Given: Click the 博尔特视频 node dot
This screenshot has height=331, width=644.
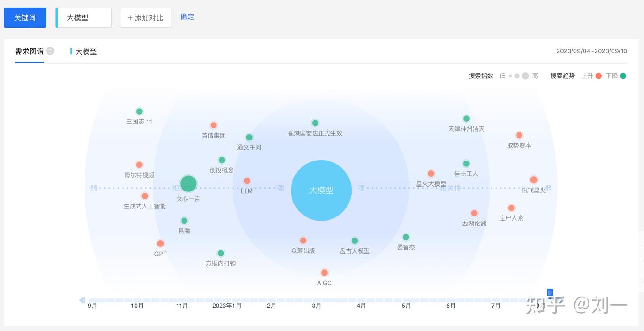Looking at the screenshot, I should [x=139, y=165].
